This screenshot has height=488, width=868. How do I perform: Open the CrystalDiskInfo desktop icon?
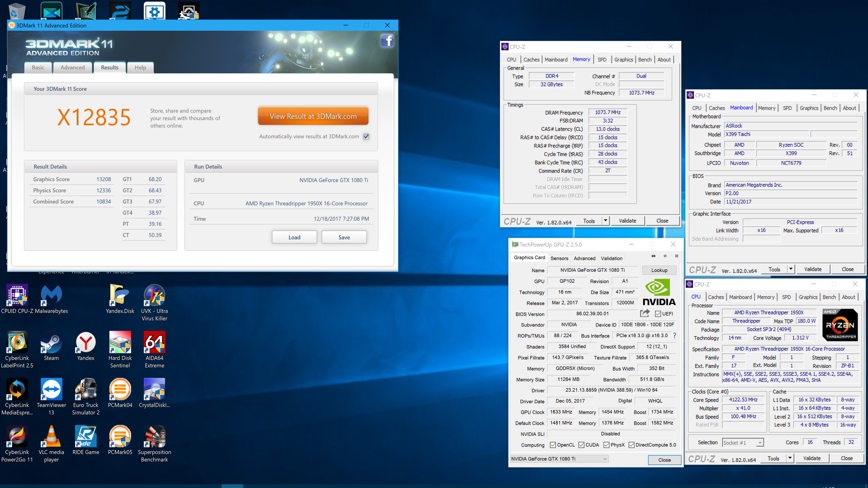coord(154,393)
